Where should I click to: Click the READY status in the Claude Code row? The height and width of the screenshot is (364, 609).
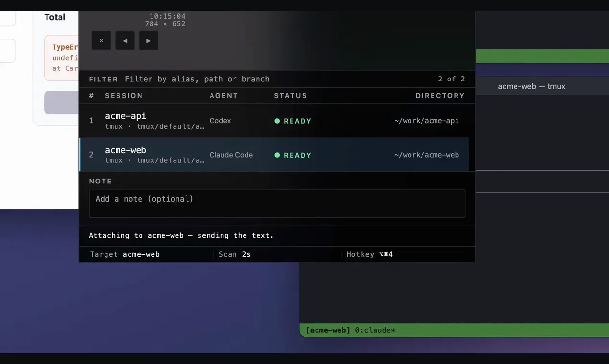pos(298,155)
